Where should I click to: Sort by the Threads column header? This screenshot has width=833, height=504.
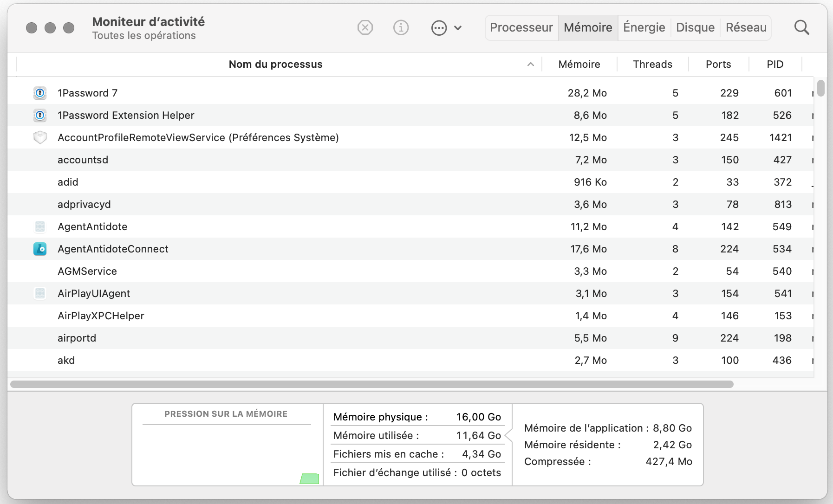(652, 65)
